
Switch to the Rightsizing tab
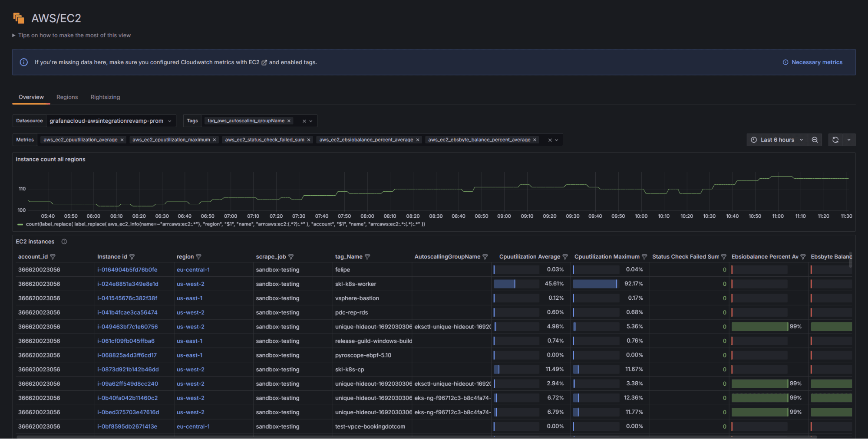(105, 97)
